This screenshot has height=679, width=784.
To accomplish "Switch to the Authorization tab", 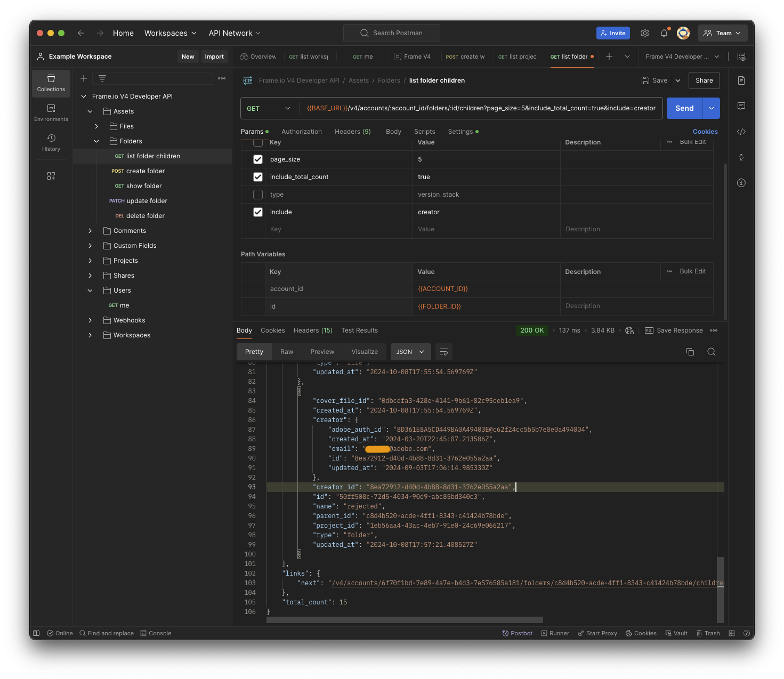I will click(x=301, y=132).
